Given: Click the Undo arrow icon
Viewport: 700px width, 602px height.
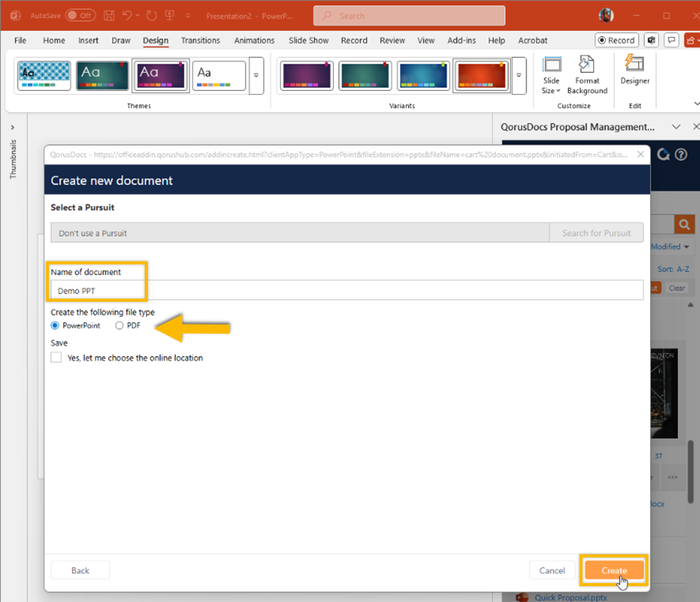Looking at the screenshot, I should pyautogui.click(x=127, y=16).
